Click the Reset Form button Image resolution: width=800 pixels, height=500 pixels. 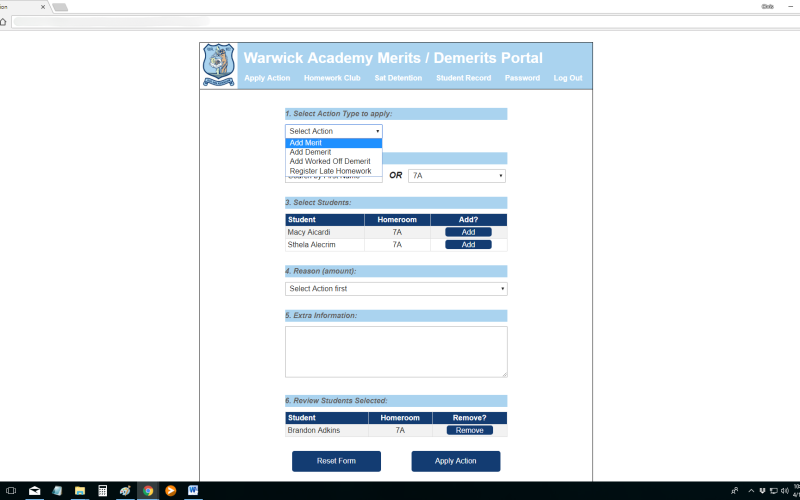click(x=336, y=461)
